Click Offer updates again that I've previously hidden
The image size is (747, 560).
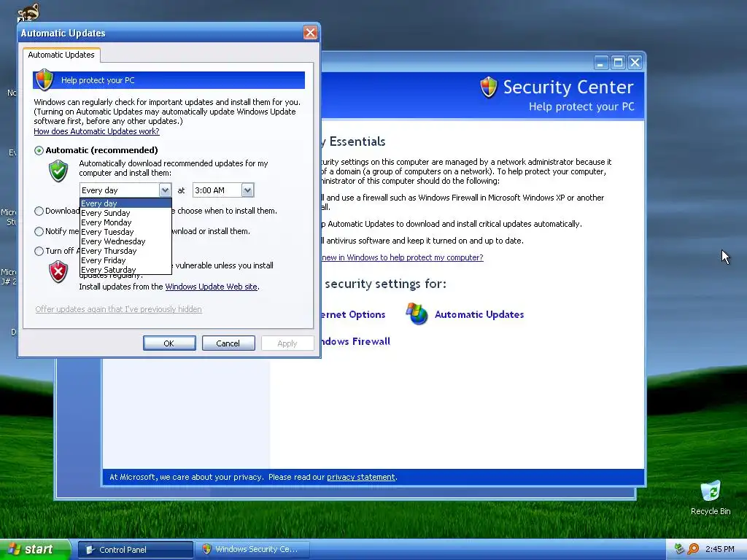[x=119, y=309]
